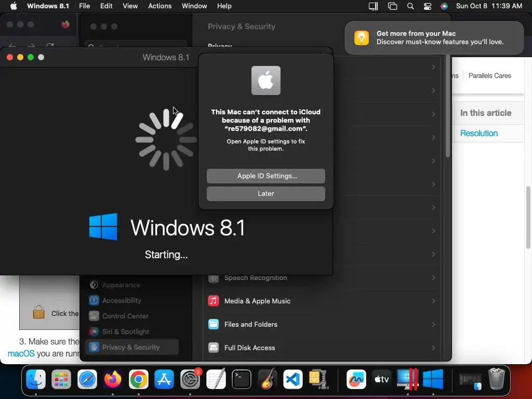Viewport: 532px width, 399px height.
Task: Open Freeform from the dock
Action: tap(356, 379)
